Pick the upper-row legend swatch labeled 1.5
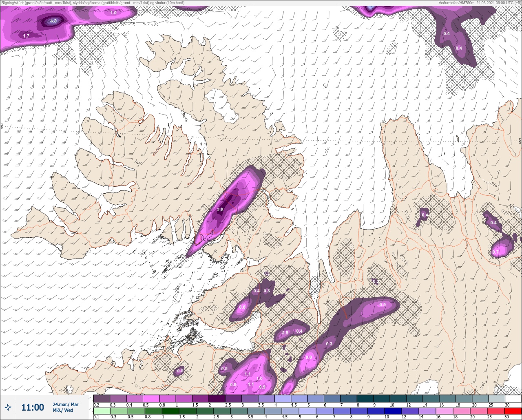Image resolution: width=522 pixels, height=420 pixels. coord(200,398)
